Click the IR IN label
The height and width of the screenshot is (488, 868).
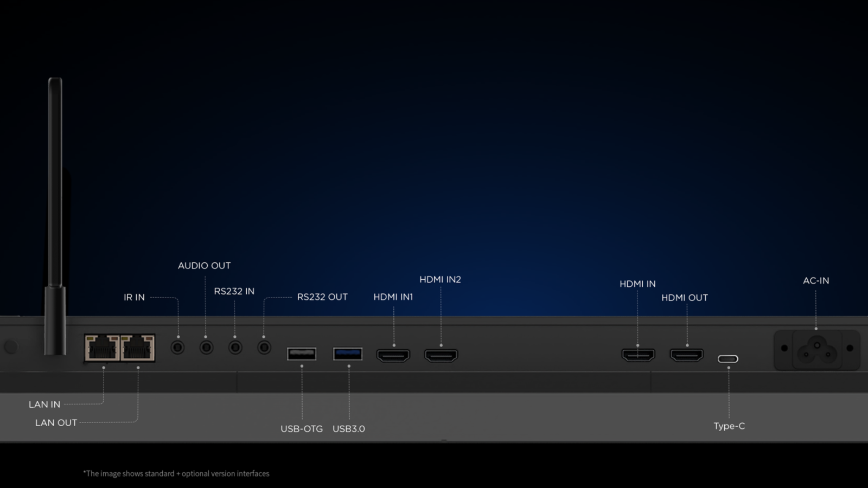(x=134, y=297)
